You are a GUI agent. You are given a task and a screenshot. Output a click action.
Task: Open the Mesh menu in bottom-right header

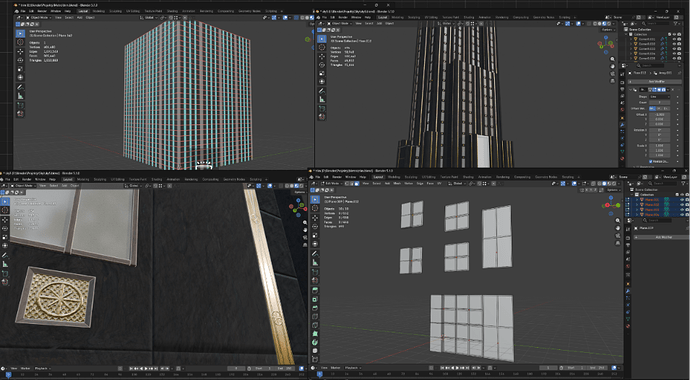(397, 183)
